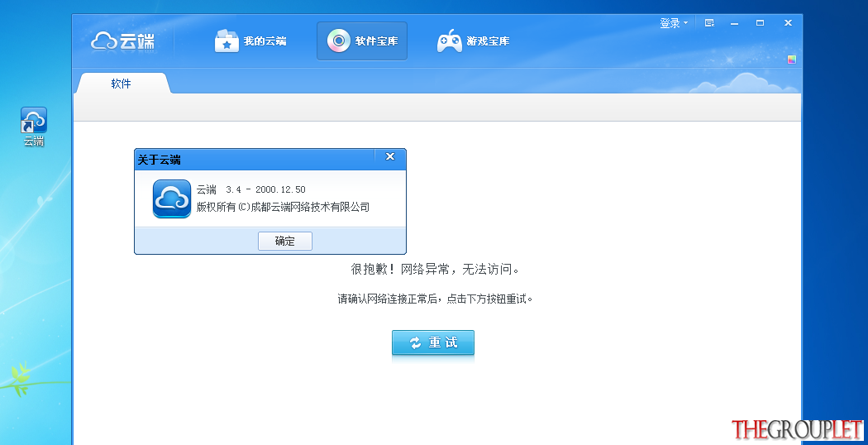Click 确定 in the about dialog
The height and width of the screenshot is (445, 868).
pyautogui.click(x=285, y=241)
